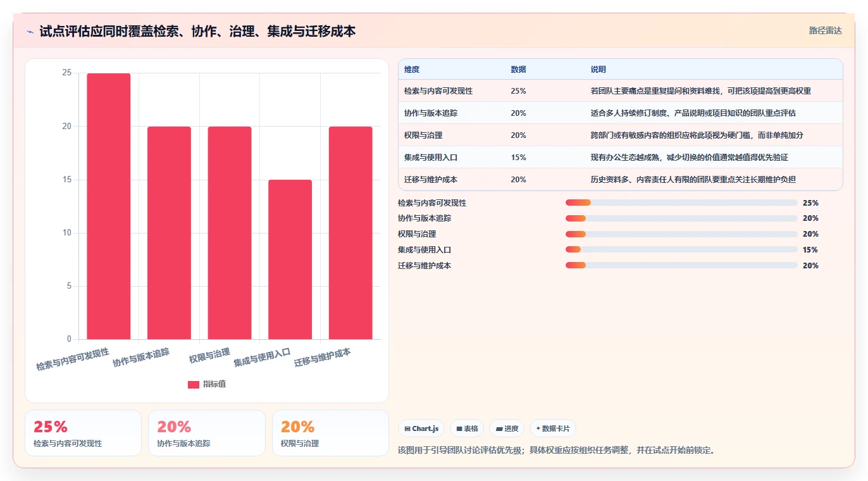Select the 表格 chip
Screen dimensions: 868x481
point(467,428)
